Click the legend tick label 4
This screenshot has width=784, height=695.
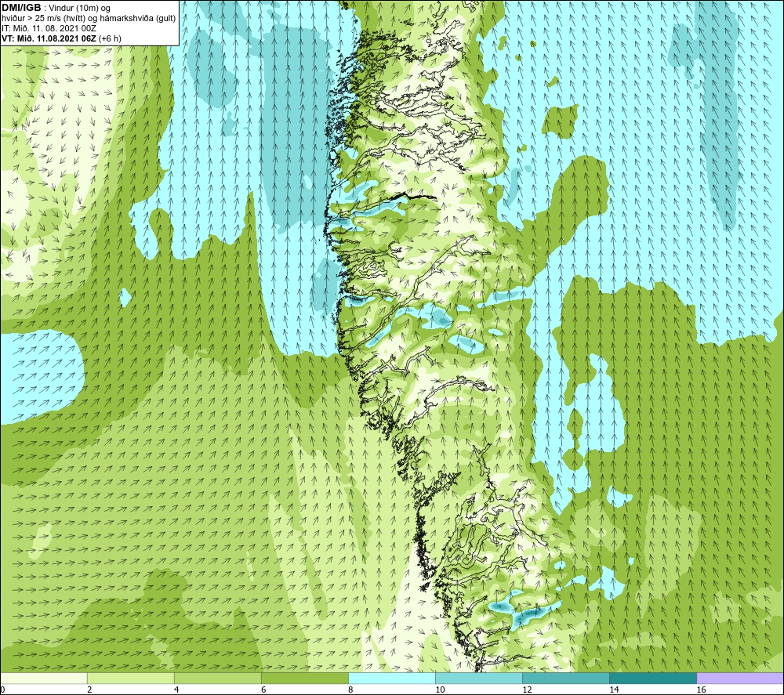[x=176, y=690]
